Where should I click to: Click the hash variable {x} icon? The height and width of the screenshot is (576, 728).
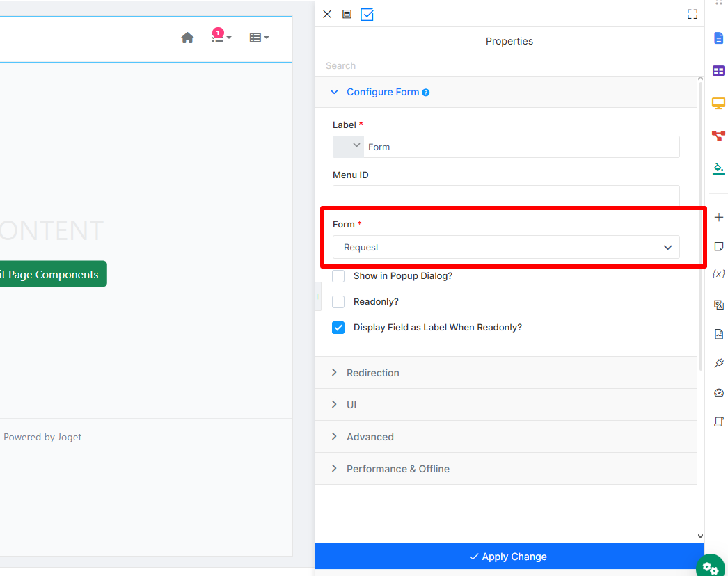click(719, 274)
